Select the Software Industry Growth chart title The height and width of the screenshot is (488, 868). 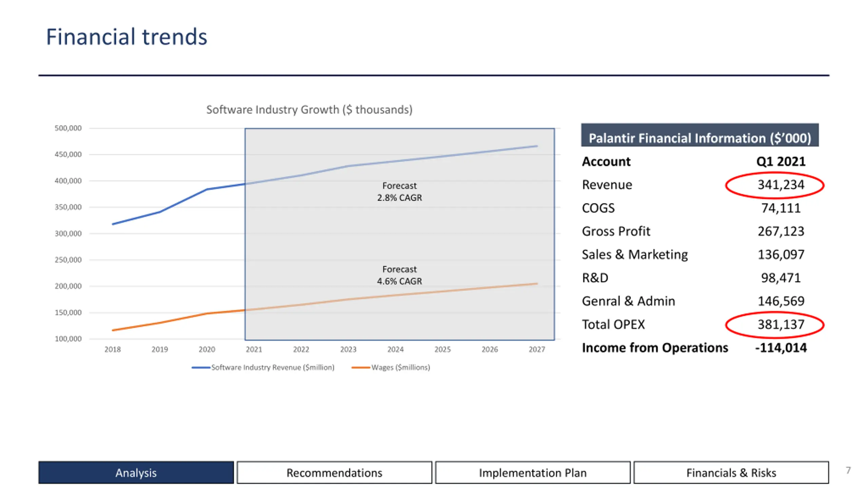[x=309, y=109]
